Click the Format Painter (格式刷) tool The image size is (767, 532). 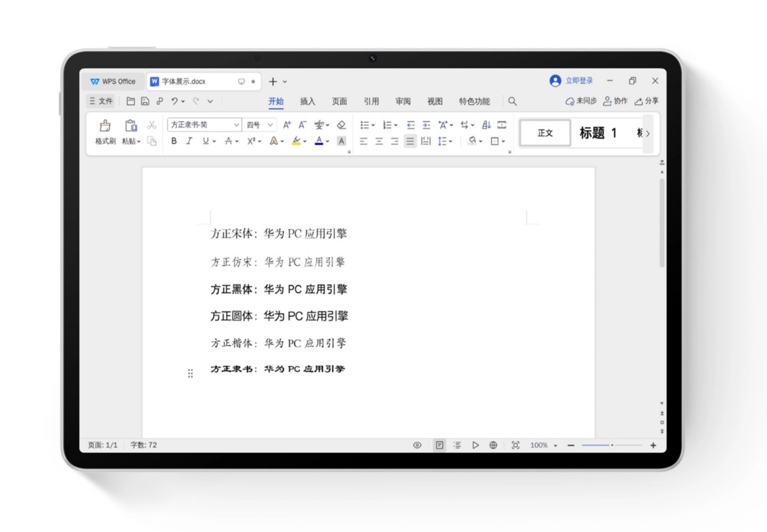pyautogui.click(x=105, y=132)
